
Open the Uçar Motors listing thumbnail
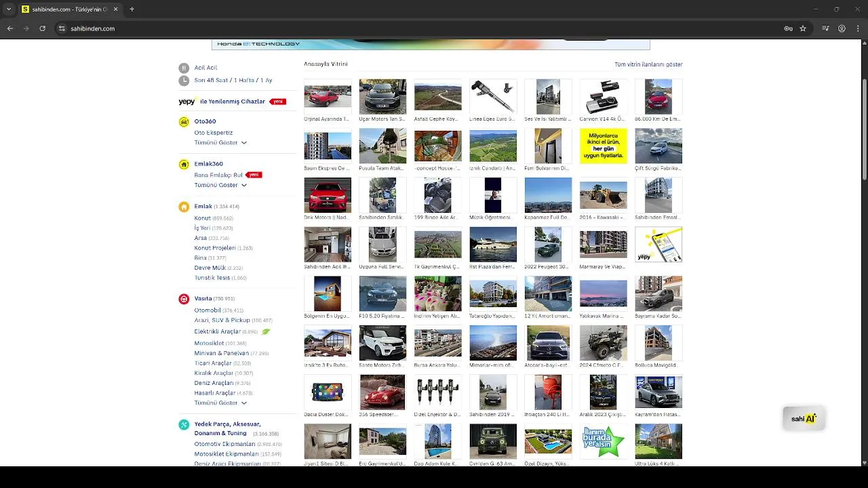[x=382, y=96]
